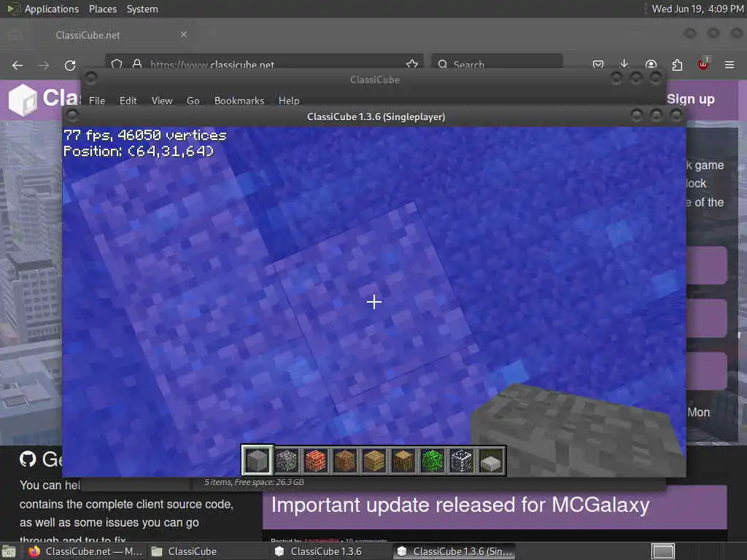Viewport: 747px width, 560px height.
Task: Click game crosshair in center
Action: (x=374, y=302)
